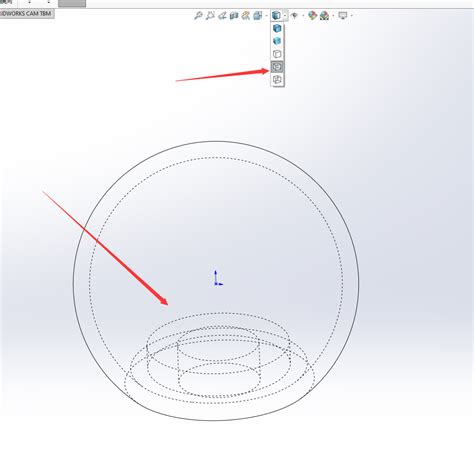Click the Dynamic Annotation Views icon
Screen dimensions: 474x458
pyautogui.click(x=246, y=15)
